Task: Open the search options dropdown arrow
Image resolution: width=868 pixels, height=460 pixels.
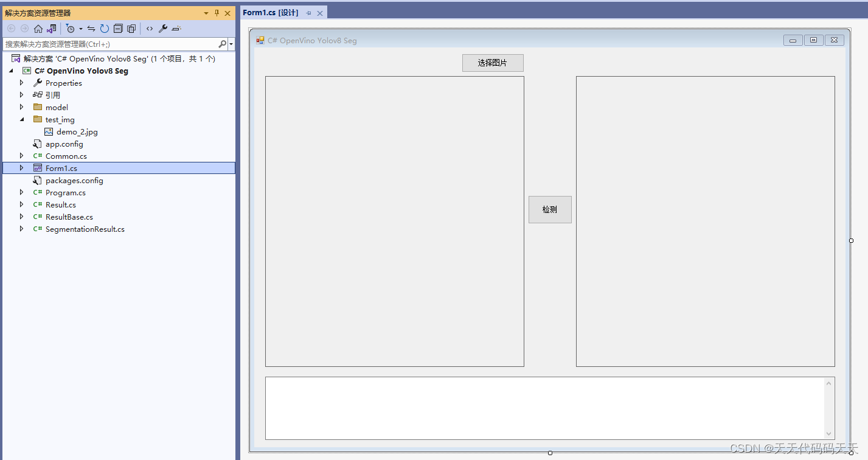Action: [x=231, y=44]
